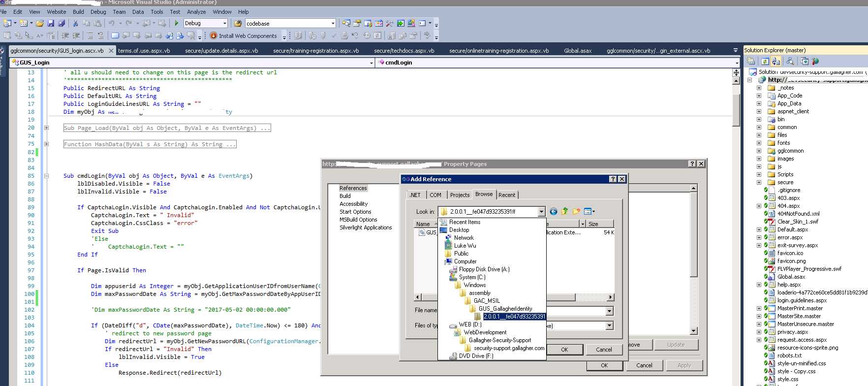Open the Debug configuration dropdown

[225, 23]
